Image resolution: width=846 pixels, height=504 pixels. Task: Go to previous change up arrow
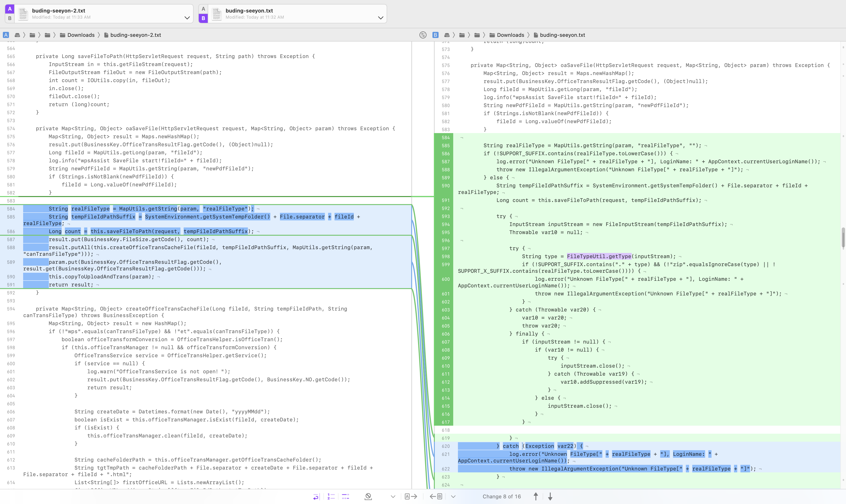[536, 496]
